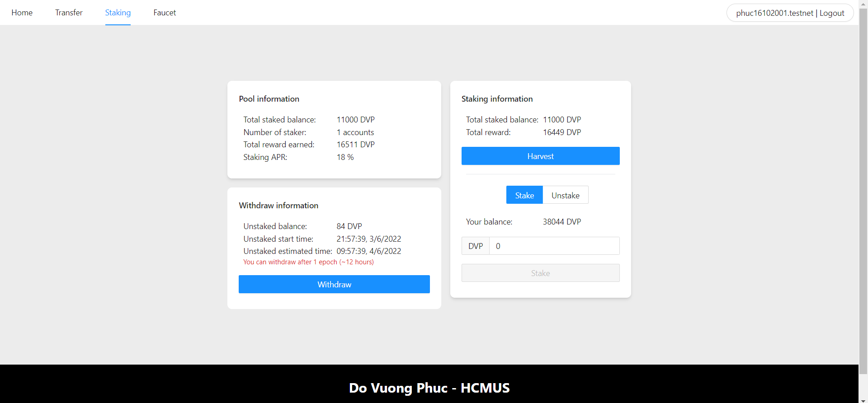868x403 pixels.
Task: Click Logout next to phuc16102001.testnet
Action: (832, 13)
